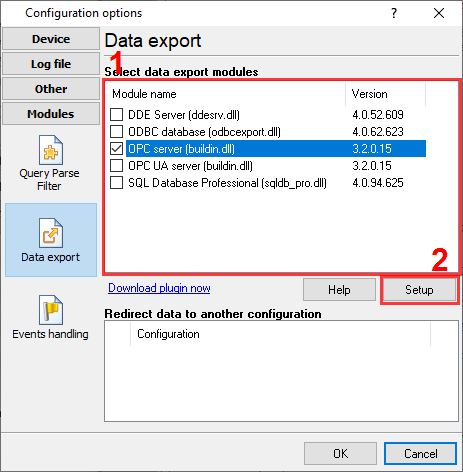Click version 4.0.94.625 cell

tap(378, 183)
